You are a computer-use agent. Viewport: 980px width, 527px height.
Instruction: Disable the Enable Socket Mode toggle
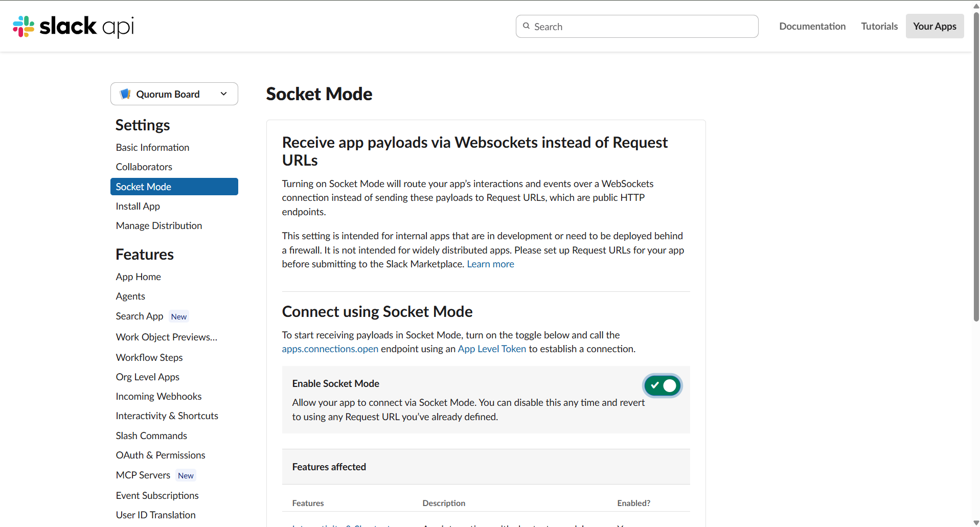663,385
